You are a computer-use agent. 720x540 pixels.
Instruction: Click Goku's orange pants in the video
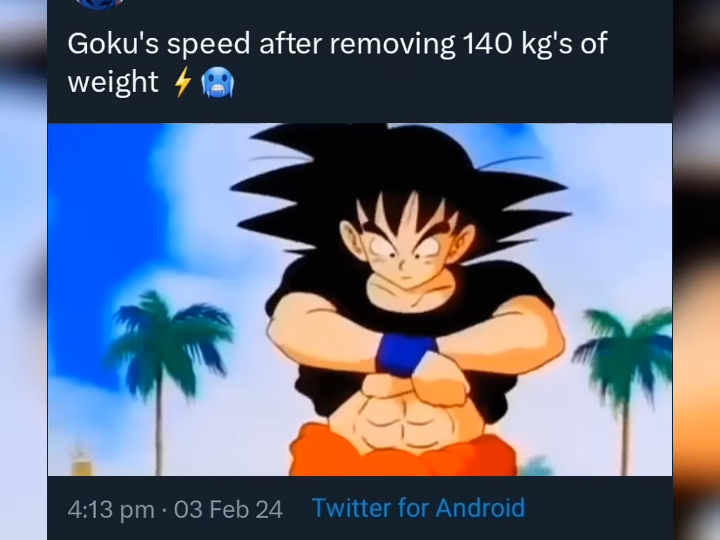[403, 452]
